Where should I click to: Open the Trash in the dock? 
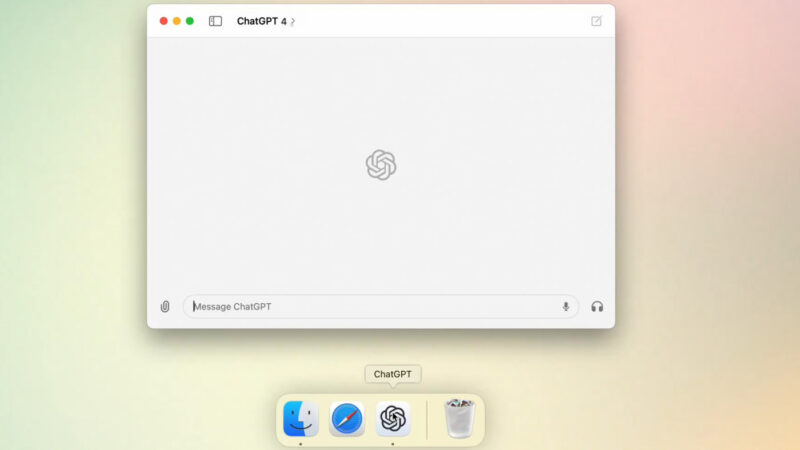460,418
